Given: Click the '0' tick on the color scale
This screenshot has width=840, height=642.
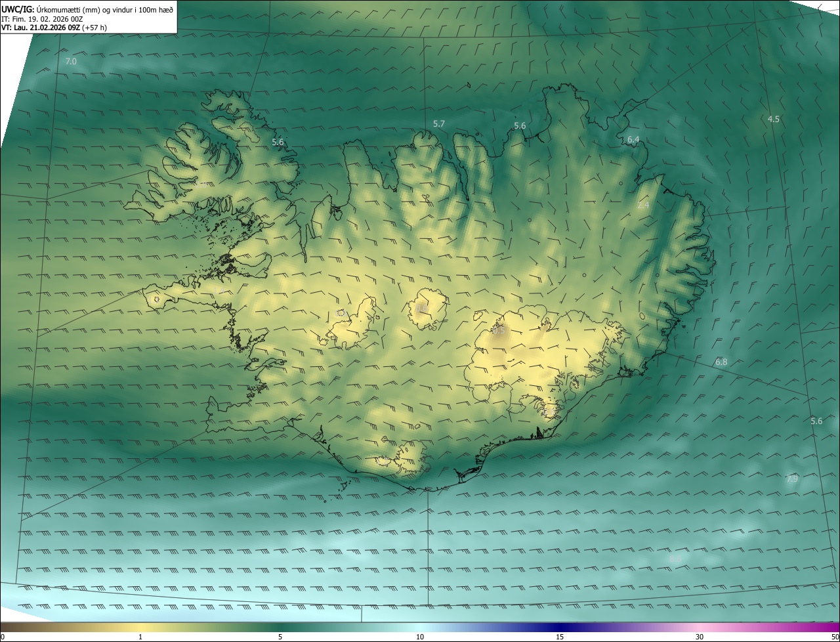Looking at the screenshot, I should pyautogui.click(x=3, y=637).
